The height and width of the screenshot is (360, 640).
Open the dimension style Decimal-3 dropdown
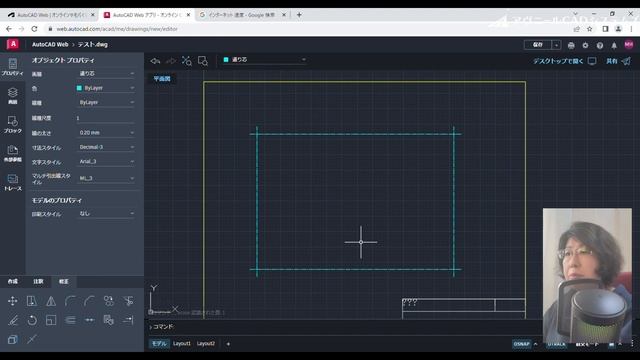tap(106, 147)
